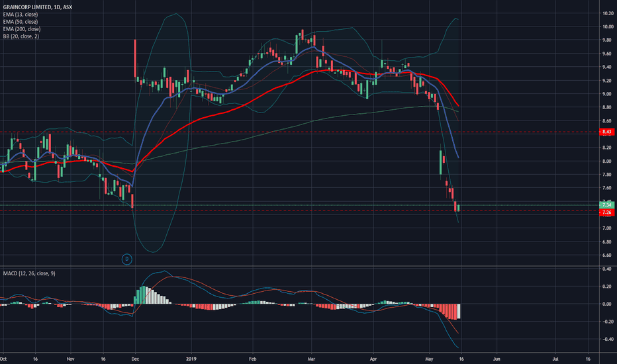Click the Feb label on time axis
Viewport: 617px width, 364px height.
coord(253,359)
